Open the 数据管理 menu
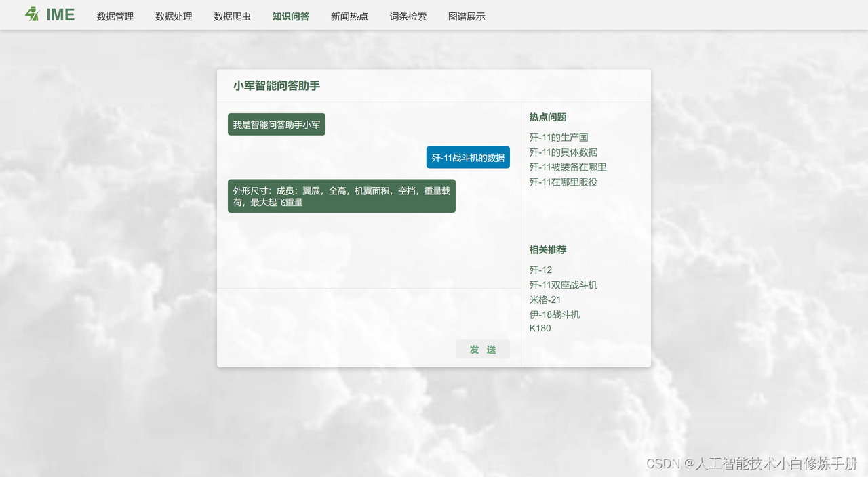868x477 pixels. (x=115, y=16)
